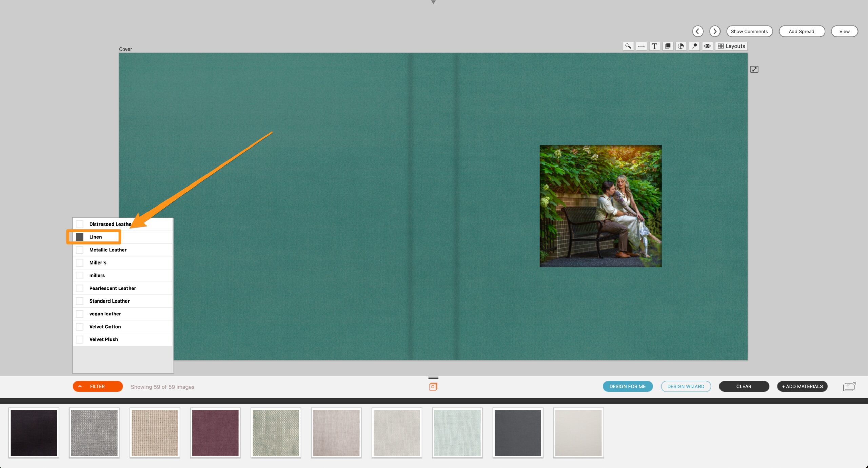868x468 pixels.
Task: Click the pushpin tool icon
Action: (x=694, y=46)
